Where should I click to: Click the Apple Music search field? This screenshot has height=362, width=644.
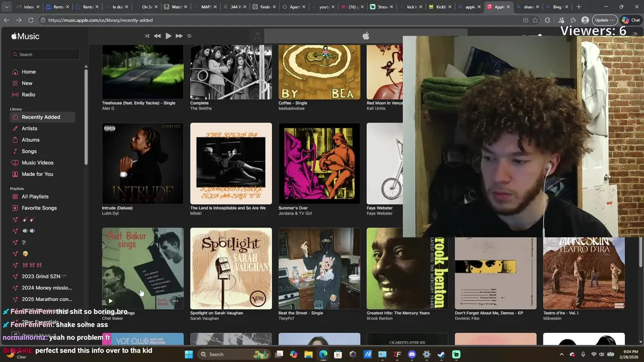pos(44,54)
